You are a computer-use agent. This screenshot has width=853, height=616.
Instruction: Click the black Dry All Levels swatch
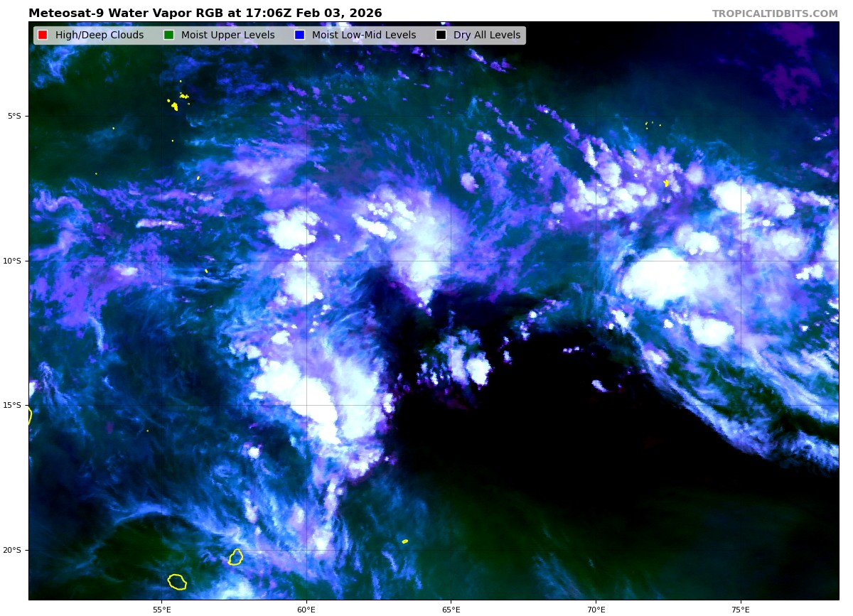click(441, 35)
